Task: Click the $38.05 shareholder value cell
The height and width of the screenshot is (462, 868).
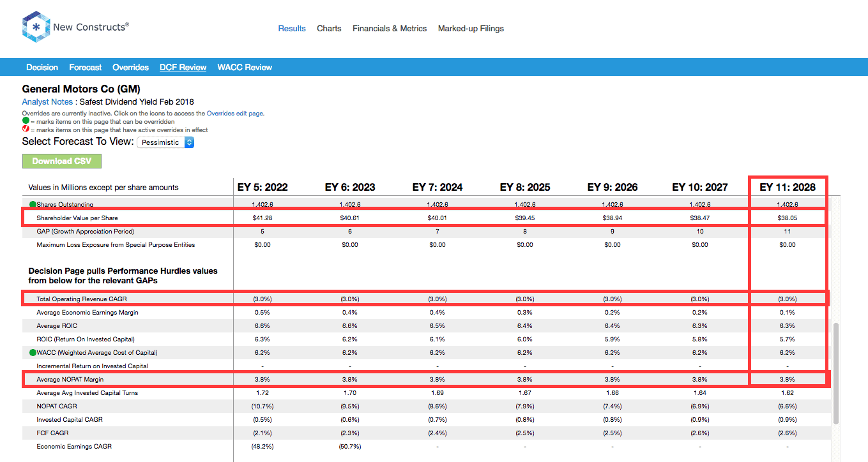Action: [x=788, y=218]
